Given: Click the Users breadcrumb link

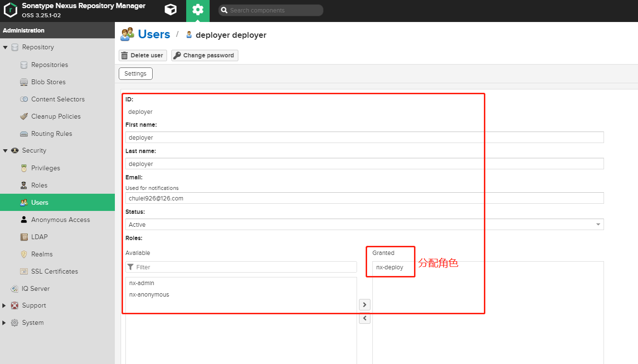Looking at the screenshot, I should [154, 34].
